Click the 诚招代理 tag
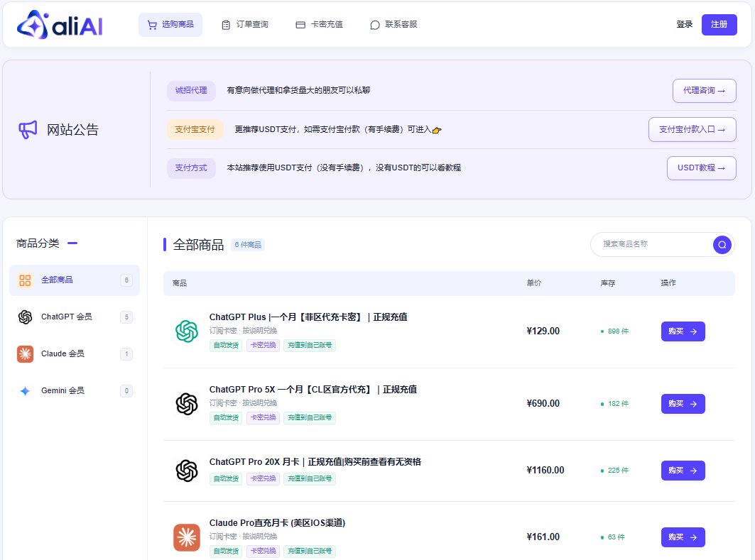This screenshot has width=755, height=560. 191,90
